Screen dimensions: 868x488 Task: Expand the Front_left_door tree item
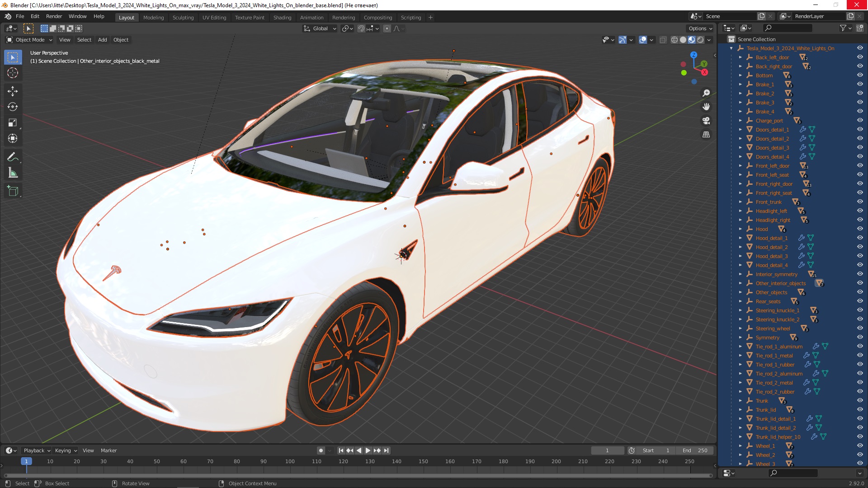(x=741, y=166)
